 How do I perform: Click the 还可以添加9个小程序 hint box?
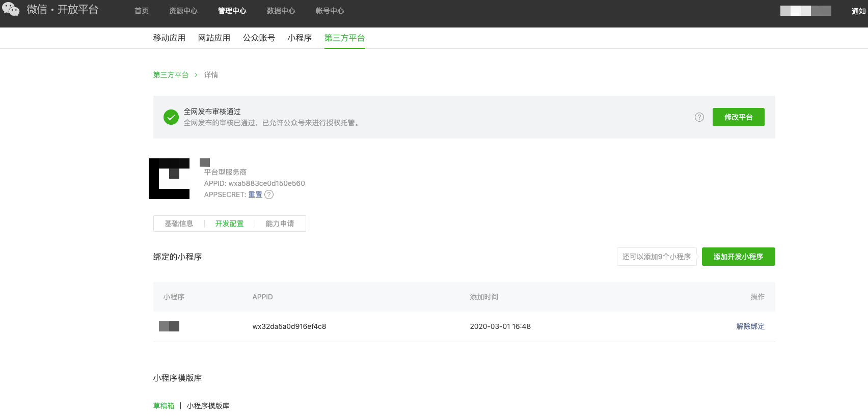(657, 257)
